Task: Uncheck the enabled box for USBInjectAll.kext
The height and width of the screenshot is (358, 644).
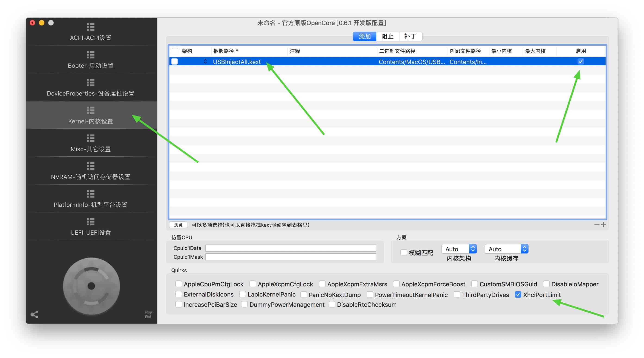Action: (581, 62)
